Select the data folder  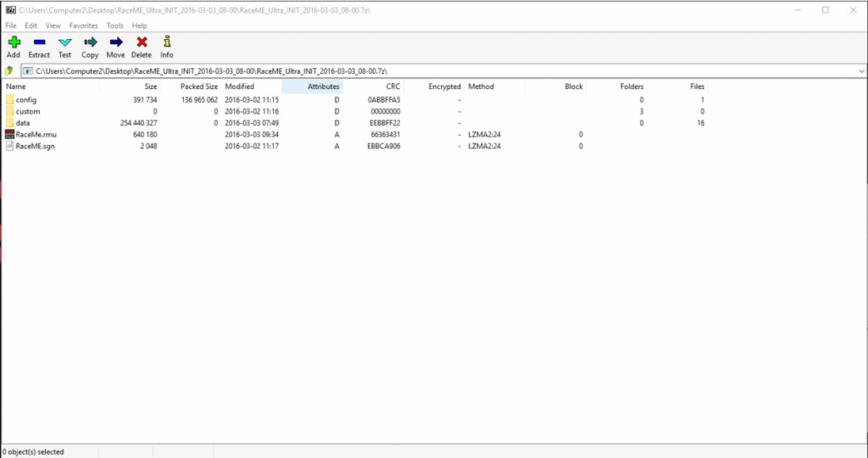tap(23, 123)
